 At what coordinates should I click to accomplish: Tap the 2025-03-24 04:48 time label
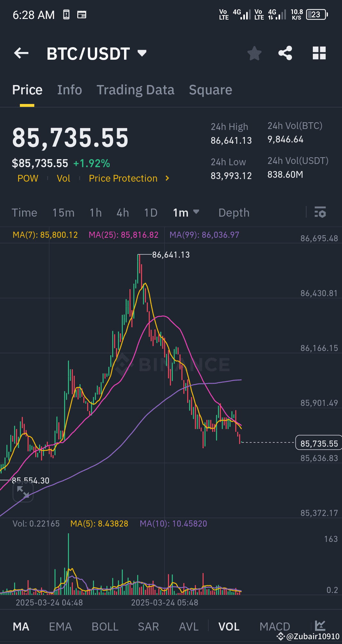point(49,603)
